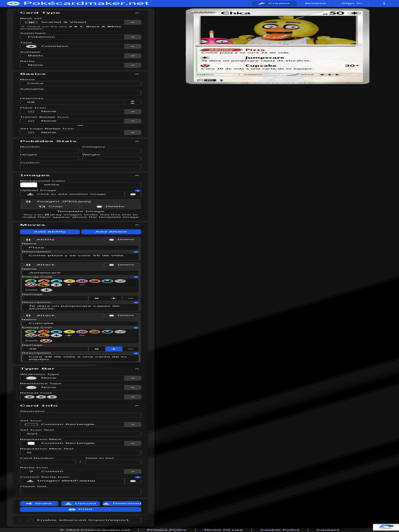Viewport: 399px width, 532px height.
Task: Open the Supertype dropdown
Action: pyautogui.click(x=81, y=37)
